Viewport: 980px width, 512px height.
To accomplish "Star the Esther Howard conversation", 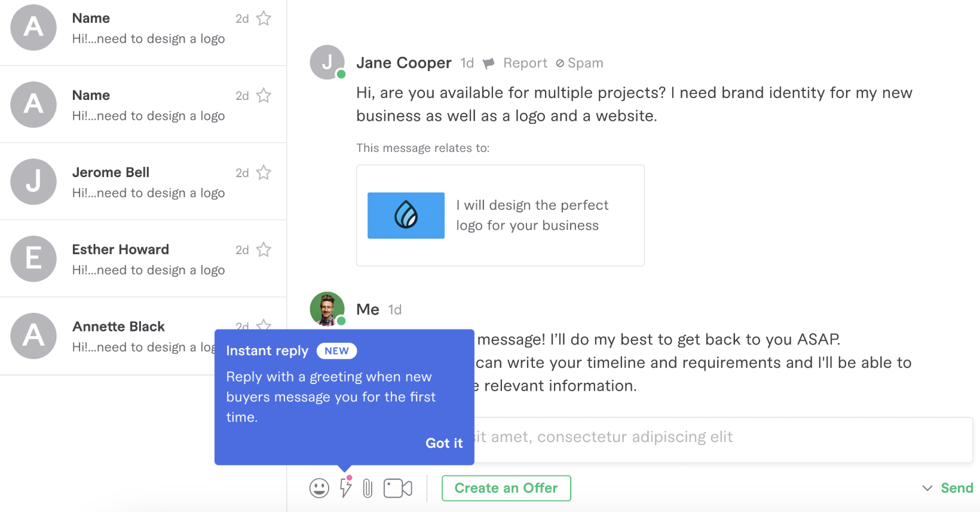I will click(264, 249).
